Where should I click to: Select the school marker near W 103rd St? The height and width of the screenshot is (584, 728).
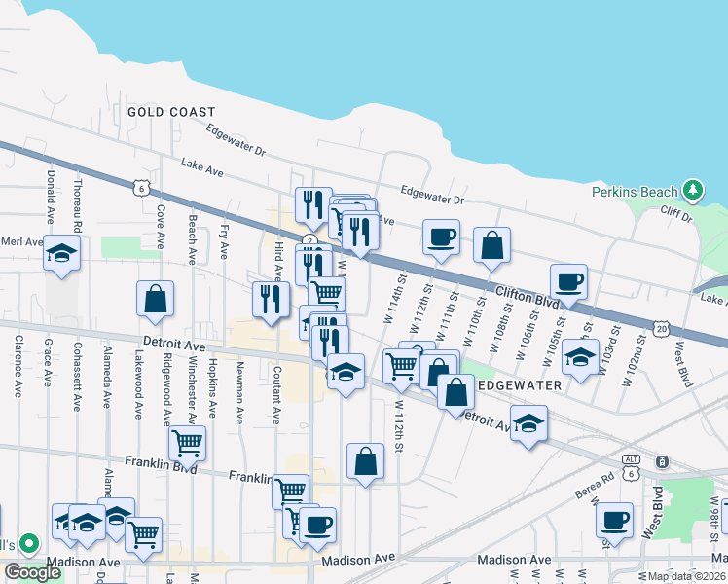(x=580, y=361)
